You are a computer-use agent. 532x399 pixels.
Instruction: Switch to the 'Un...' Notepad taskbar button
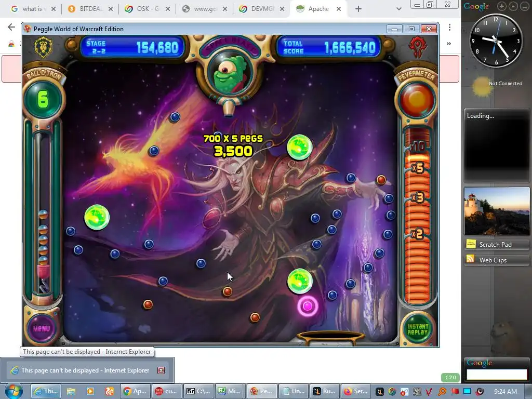[x=294, y=391]
